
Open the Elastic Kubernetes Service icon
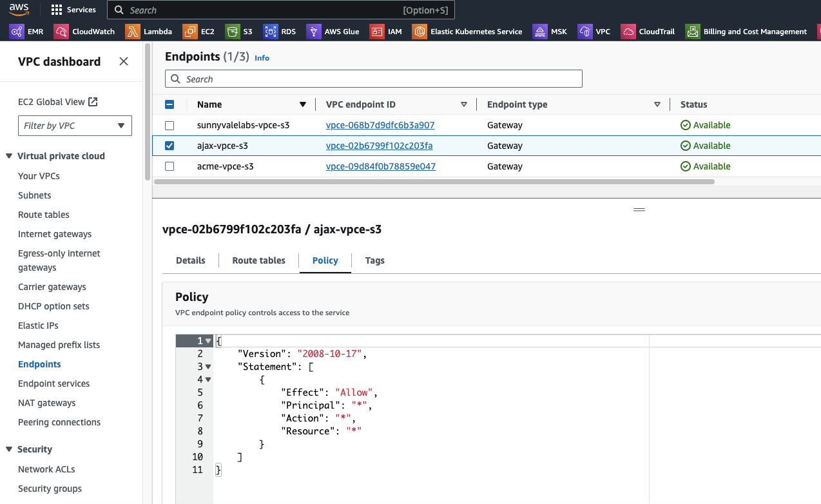pos(420,32)
